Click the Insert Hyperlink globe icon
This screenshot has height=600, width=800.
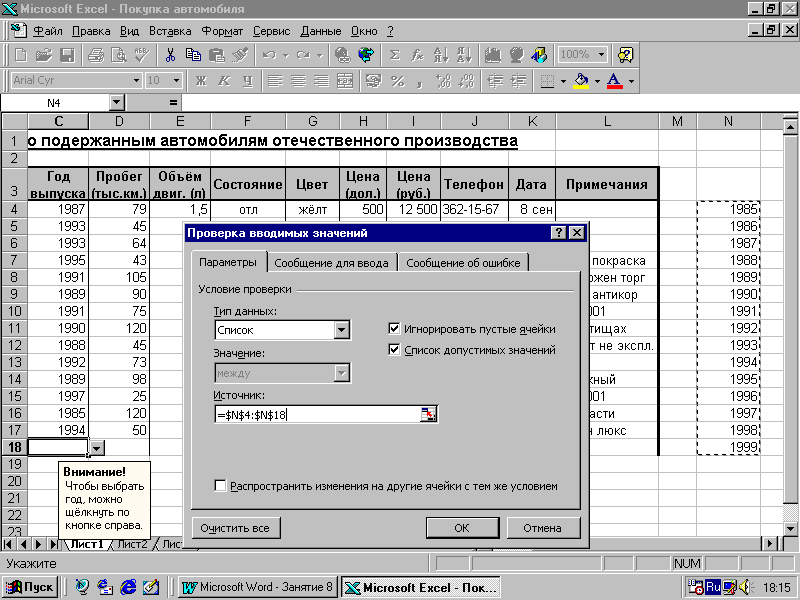(x=343, y=55)
